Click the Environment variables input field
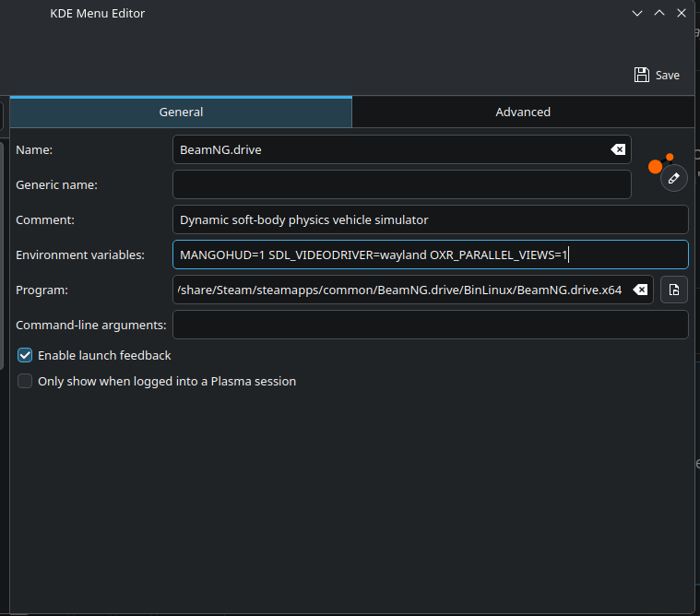The image size is (700, 616). 430,255
